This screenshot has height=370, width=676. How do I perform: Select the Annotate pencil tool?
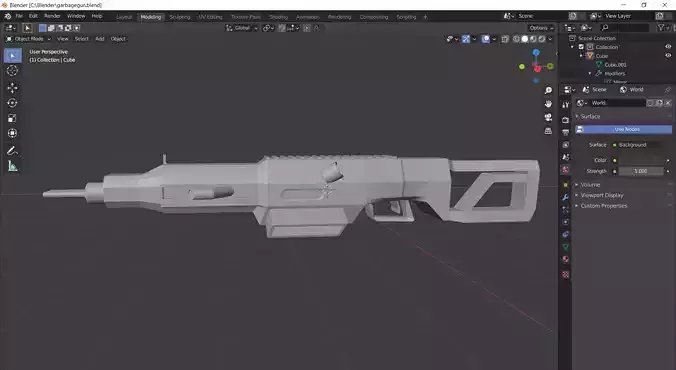(x=13, y=151)
